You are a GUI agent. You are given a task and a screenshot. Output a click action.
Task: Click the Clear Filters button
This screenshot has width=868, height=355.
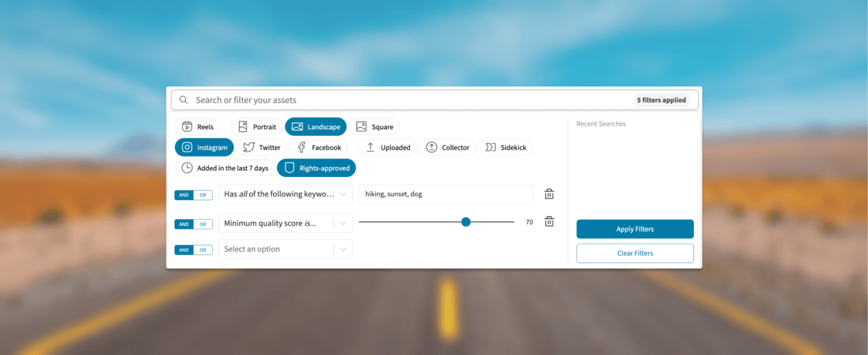[635, 253]
